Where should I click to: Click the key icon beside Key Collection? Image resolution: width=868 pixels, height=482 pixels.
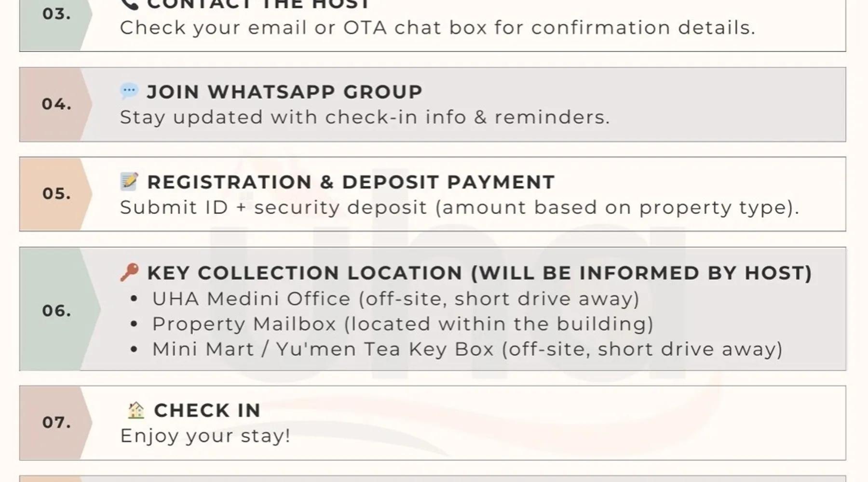click(129, 272)
